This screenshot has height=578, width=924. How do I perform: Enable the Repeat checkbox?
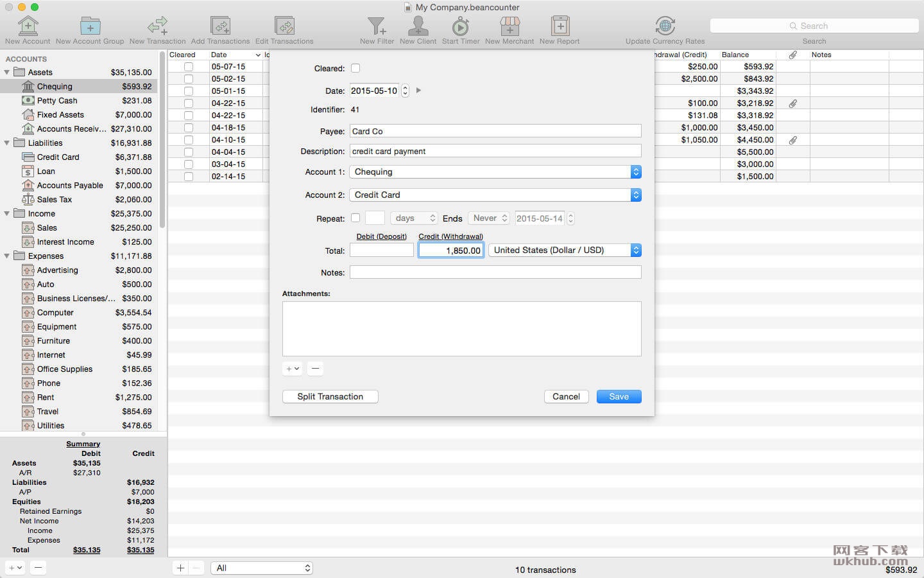tap(355, 218)
